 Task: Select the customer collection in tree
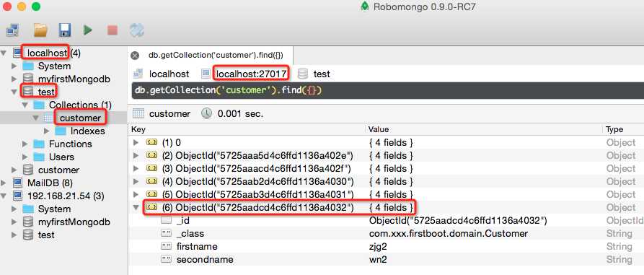click(80, 118)
